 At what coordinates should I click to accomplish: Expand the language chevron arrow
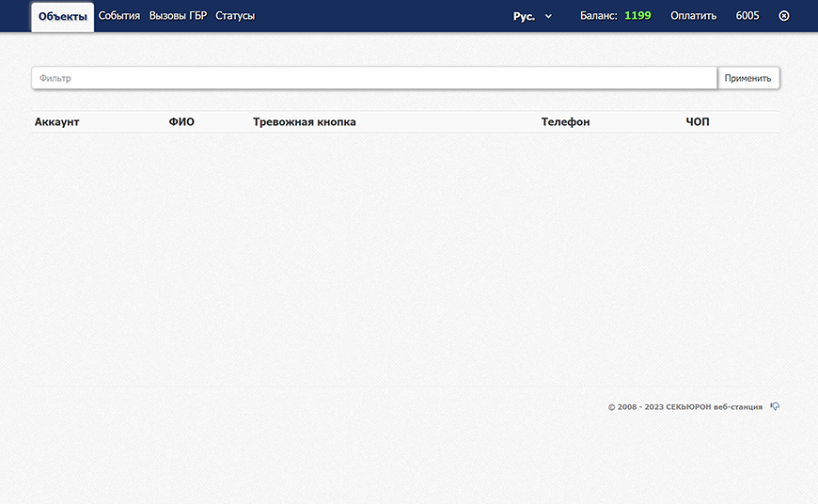coord(548,16)
